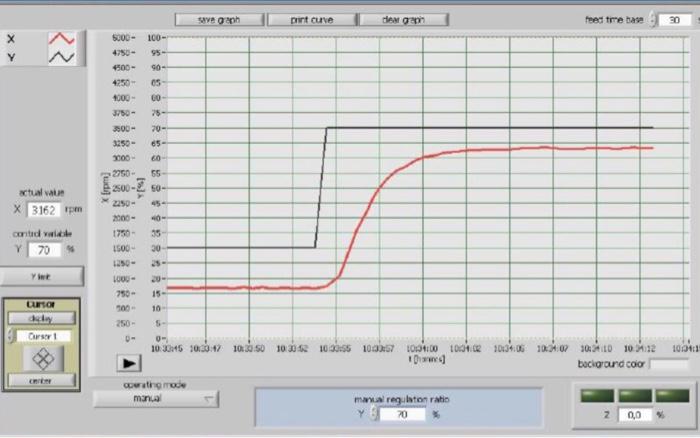Click the 100 percent axis label
Viewport: 700px width, 438px height.
(154, 38)
